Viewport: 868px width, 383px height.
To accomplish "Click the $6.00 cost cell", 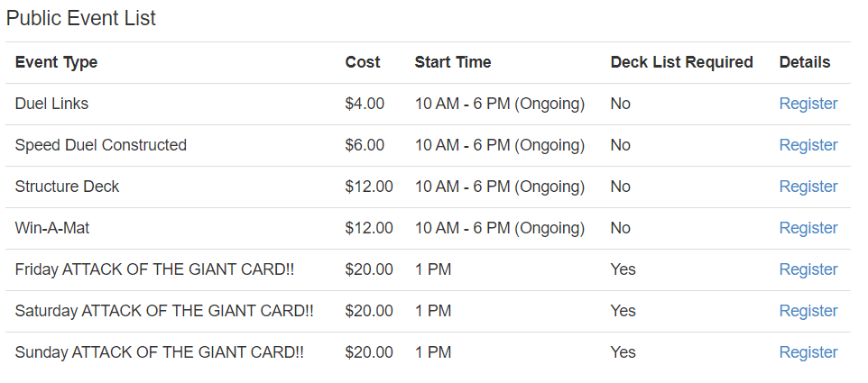I will click(x=365, y=145).
